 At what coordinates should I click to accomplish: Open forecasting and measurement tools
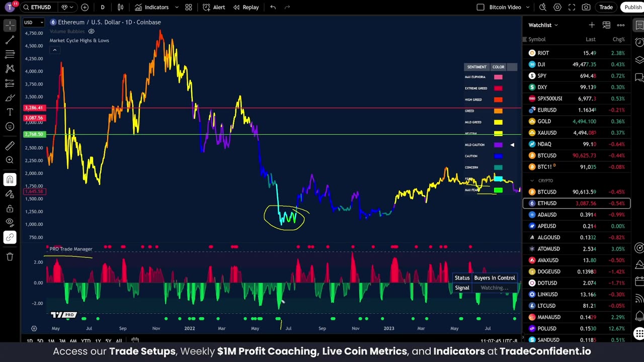click(10, 83)
